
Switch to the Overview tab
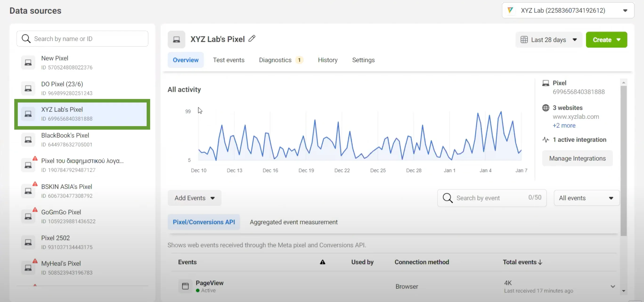click(x=186, y=60)
